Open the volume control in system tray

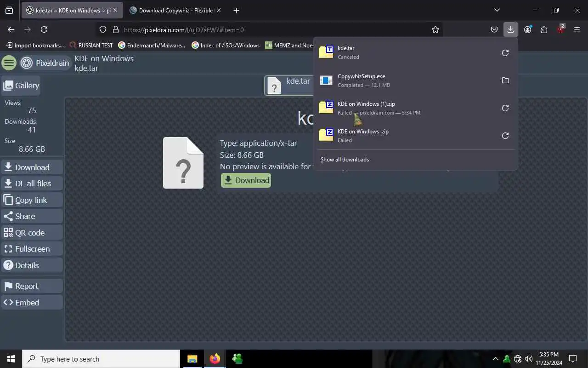529,359
